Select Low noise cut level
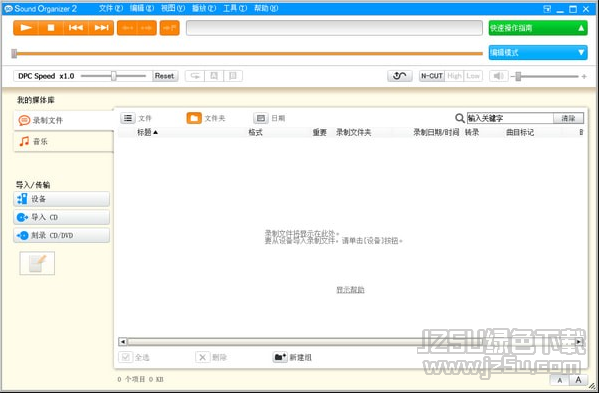This screenshot has width=599, height=393. [473, 76]
